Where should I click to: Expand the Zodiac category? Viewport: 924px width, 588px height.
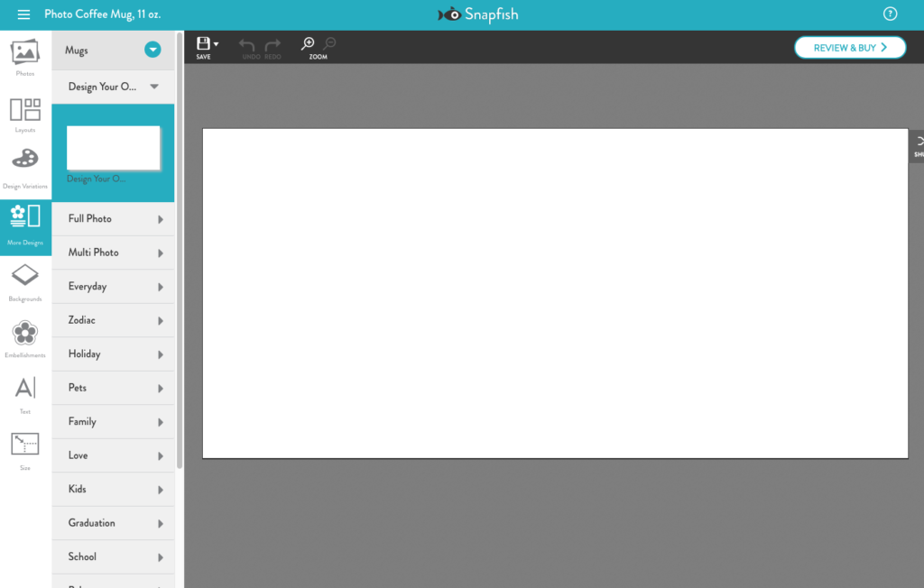point(113,320)
